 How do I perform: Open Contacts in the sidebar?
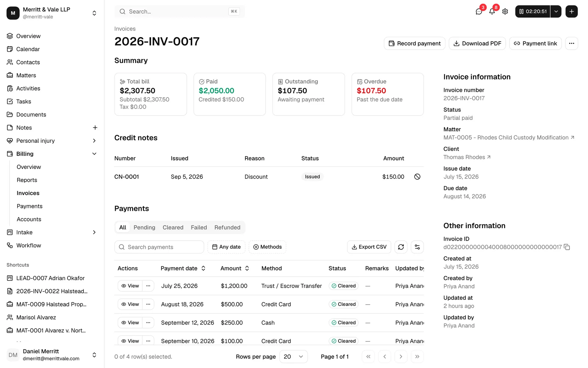click(x=52, y=62)
